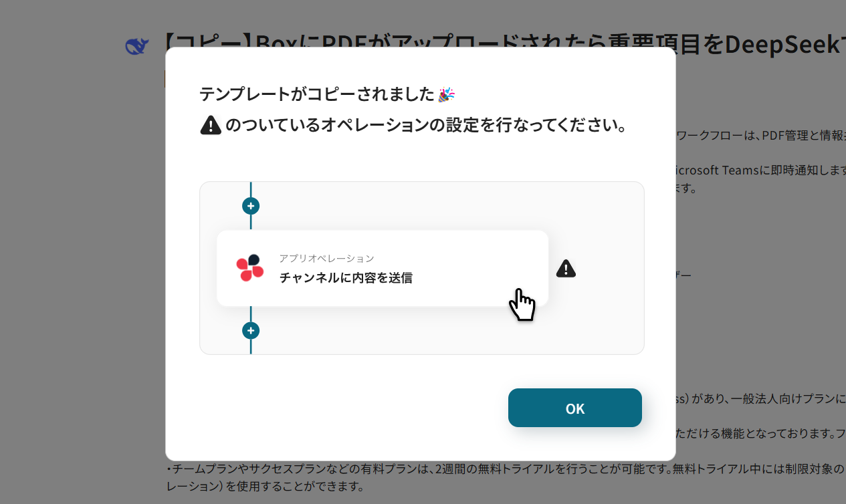Confirm the dialog with the OK button
The image size is (846, 504).
click(x=575, y=408)
